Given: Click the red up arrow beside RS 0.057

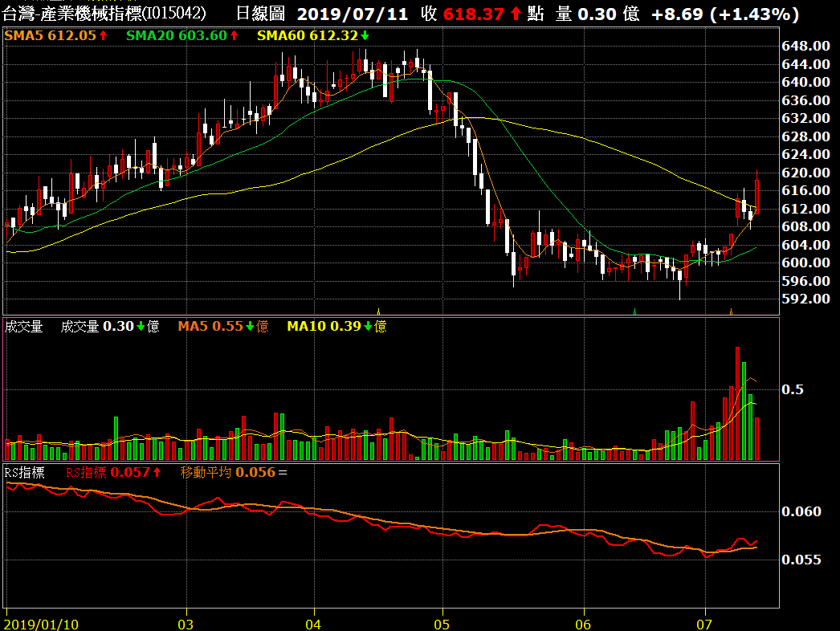Looking at the screenshot, I should point(157,472).
